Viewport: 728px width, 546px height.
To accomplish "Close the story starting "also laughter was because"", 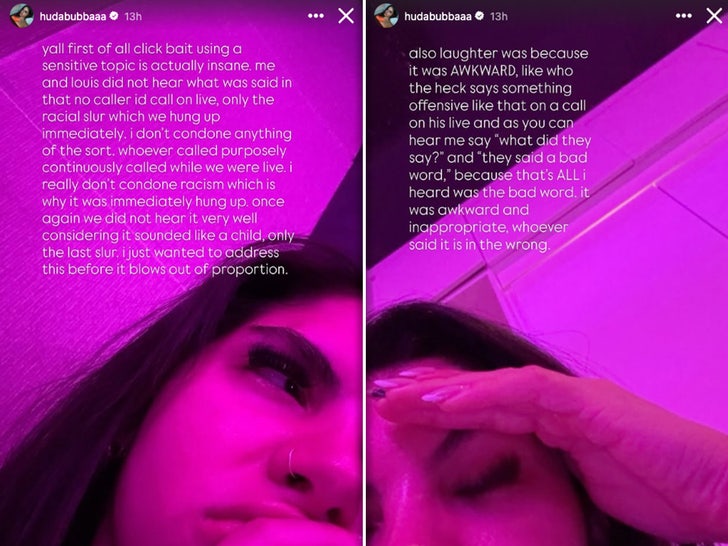I will coord(714,16).
